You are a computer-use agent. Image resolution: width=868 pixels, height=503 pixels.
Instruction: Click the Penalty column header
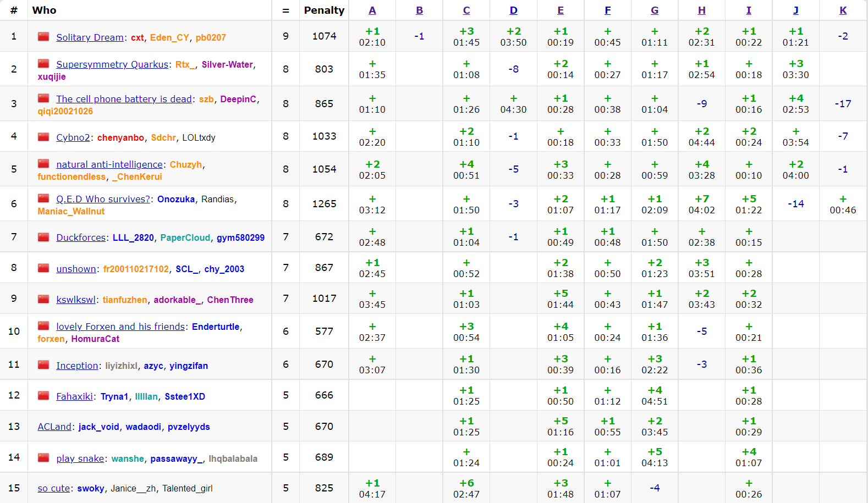[x=324, y=10]
